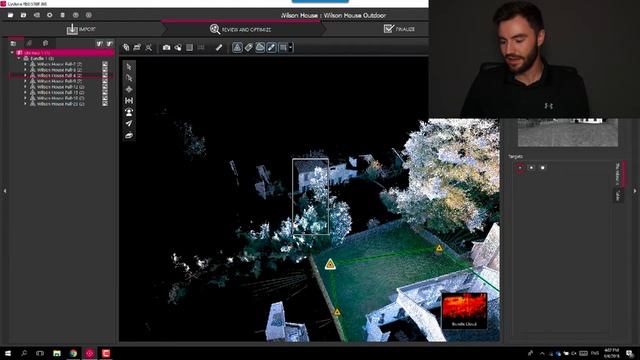Viewport: 640px width, 360px height.
Task: Open the IMPORT workflow step
Action: click(x=81, y=29)
